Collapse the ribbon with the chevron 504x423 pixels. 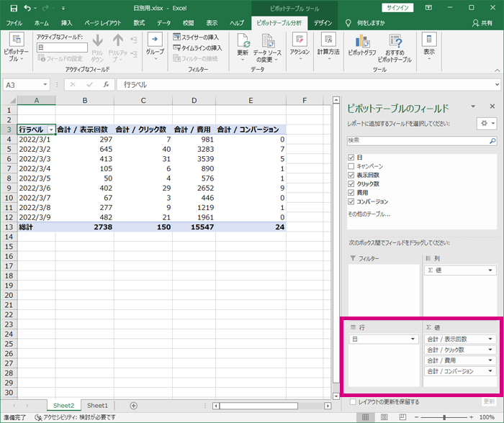[498, 70]
